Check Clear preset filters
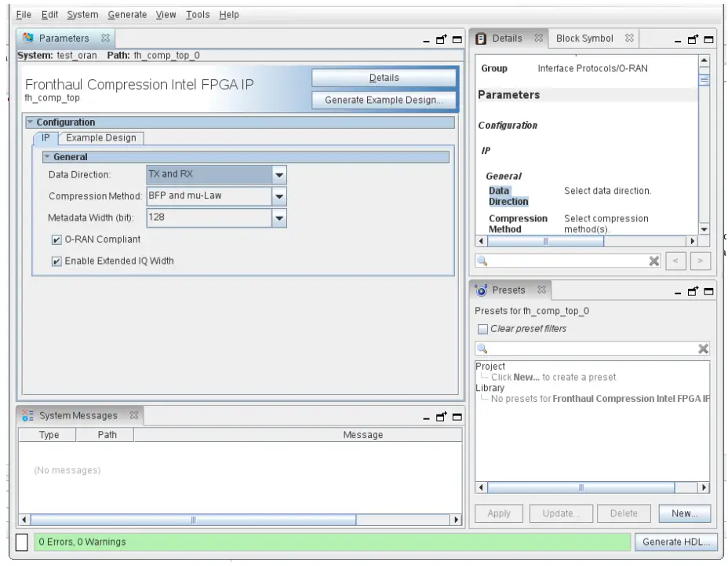 (x=482, y=328)
